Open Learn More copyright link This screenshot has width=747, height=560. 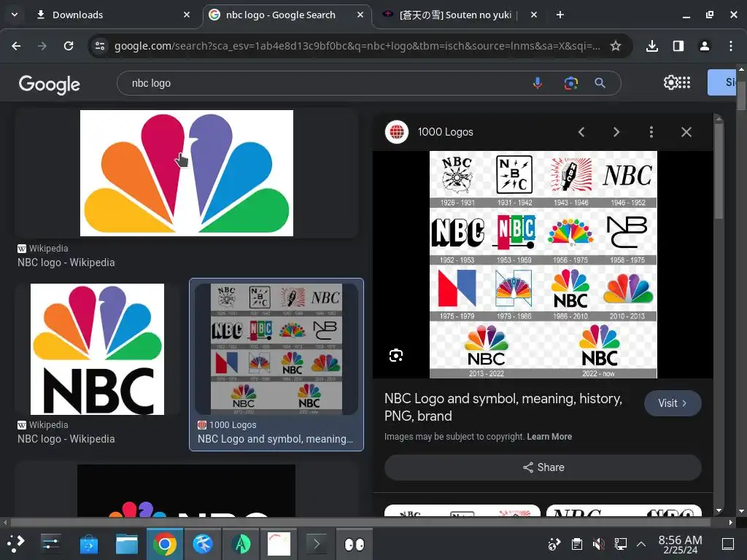(x=549, y=437)
